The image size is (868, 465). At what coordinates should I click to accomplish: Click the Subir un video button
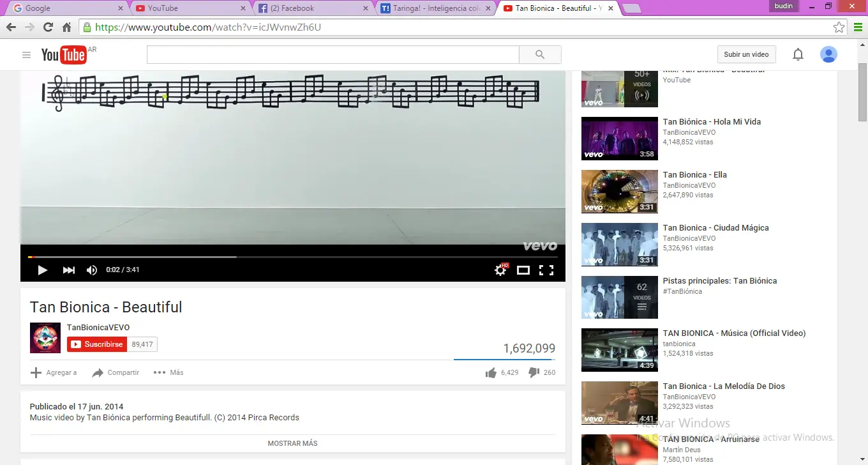coord(746,55)
